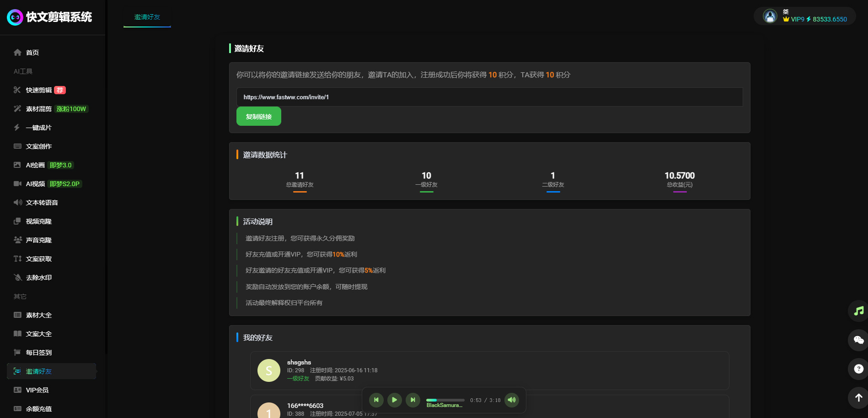Screen dimensions: 868x418
Task: Click the user avatar in header
Action: 770,16
